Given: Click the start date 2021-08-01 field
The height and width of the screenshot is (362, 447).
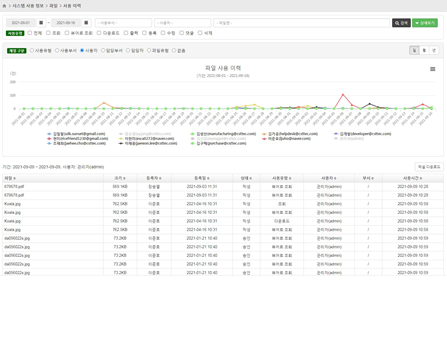Looking at the screenshot, I should point(21,23).
